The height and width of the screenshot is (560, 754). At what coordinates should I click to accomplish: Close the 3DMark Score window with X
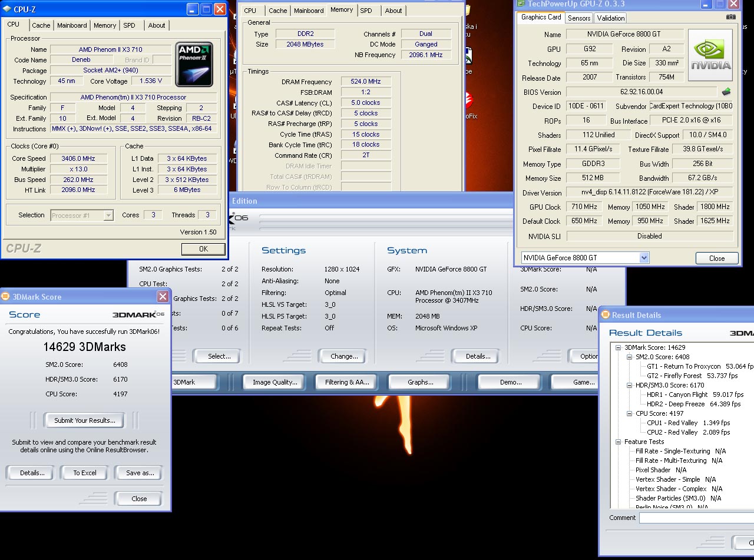click(x=163, y=296)
